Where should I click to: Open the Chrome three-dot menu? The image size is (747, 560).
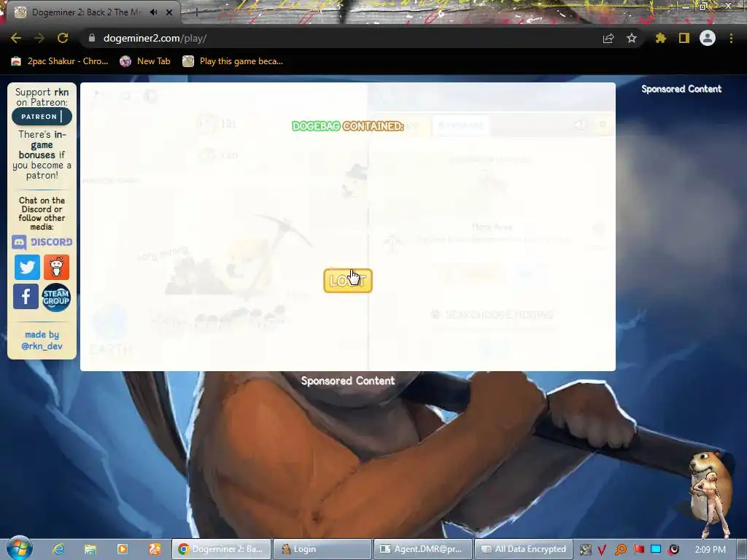[x=731, y=38]
